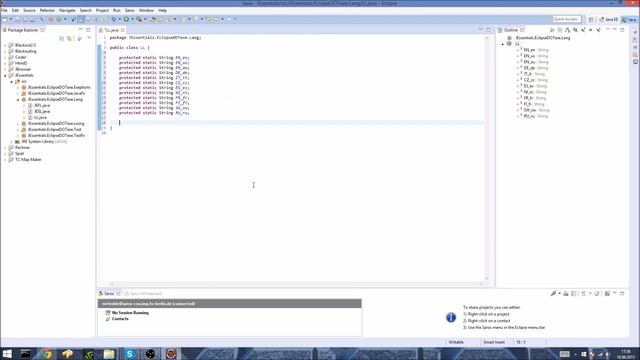Viewport: 640px width, 360px height.
Task: Collapse all in Package Explorer
Action: click(x=62, y=38)
